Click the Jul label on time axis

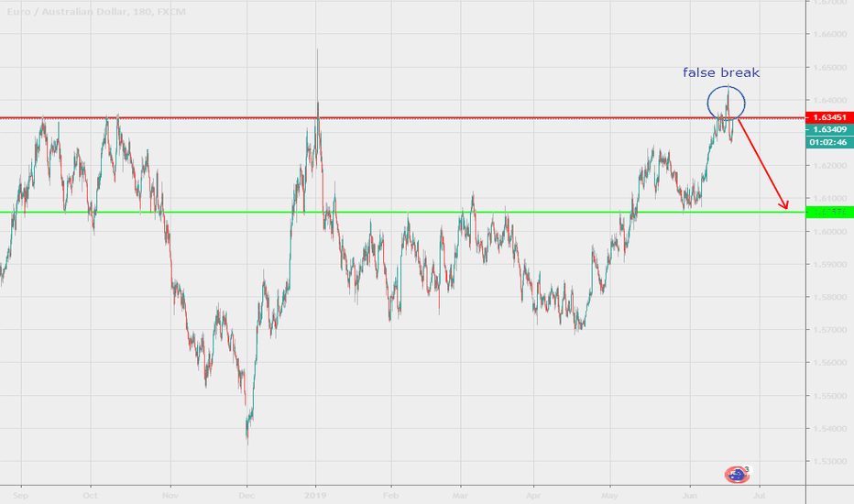pos(760,495)
